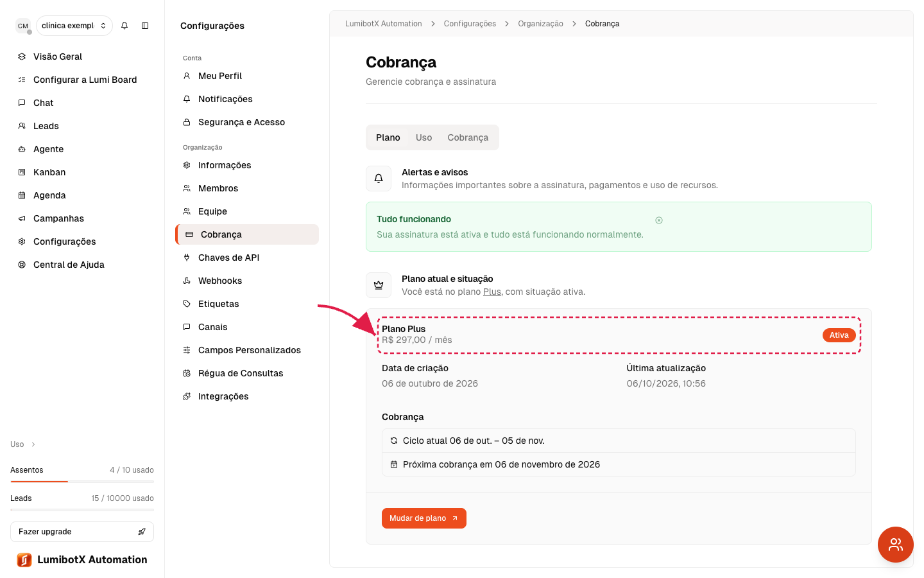Click the Agente robot icon

pyautogui.click(x=22, y=149)
